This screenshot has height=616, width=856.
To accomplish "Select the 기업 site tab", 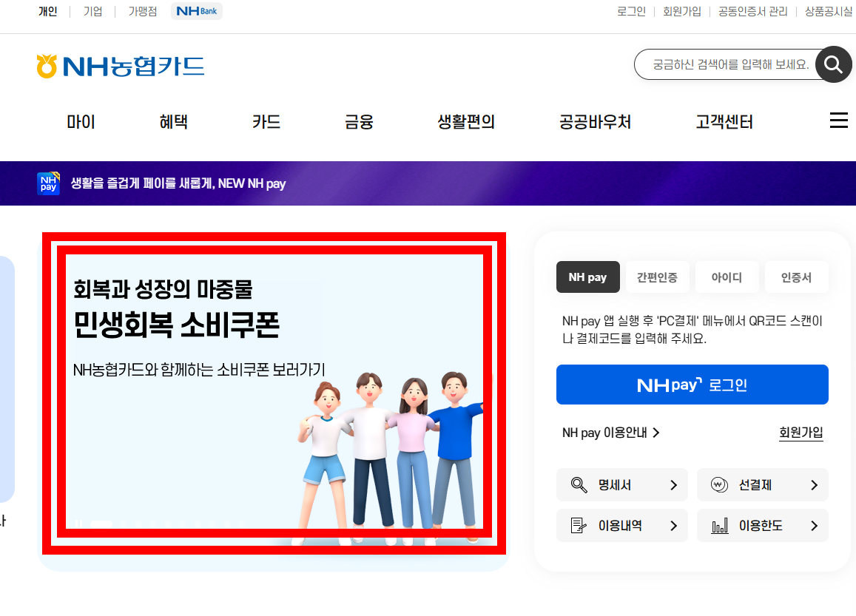I will [92, 11].
